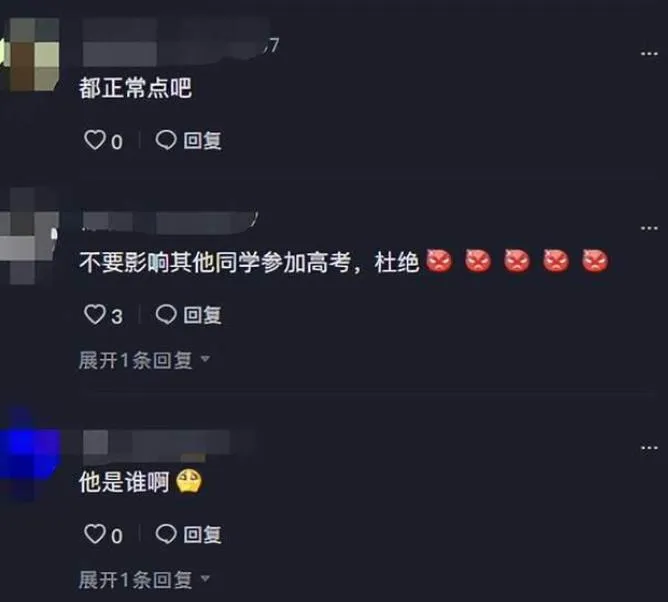Open the second commenter's gray avatar
The height and width of the screenshot is (602, 668).
pos(29,236)
